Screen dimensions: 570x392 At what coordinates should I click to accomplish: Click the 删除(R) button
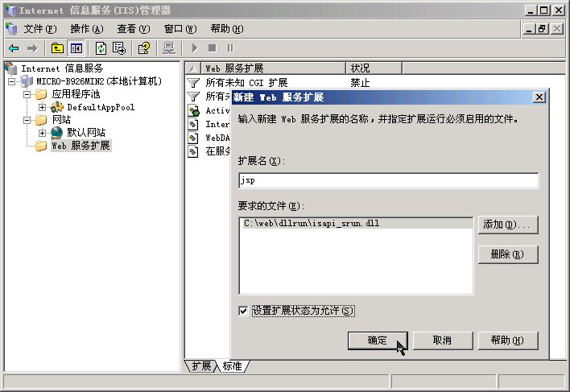coord(507,254)
